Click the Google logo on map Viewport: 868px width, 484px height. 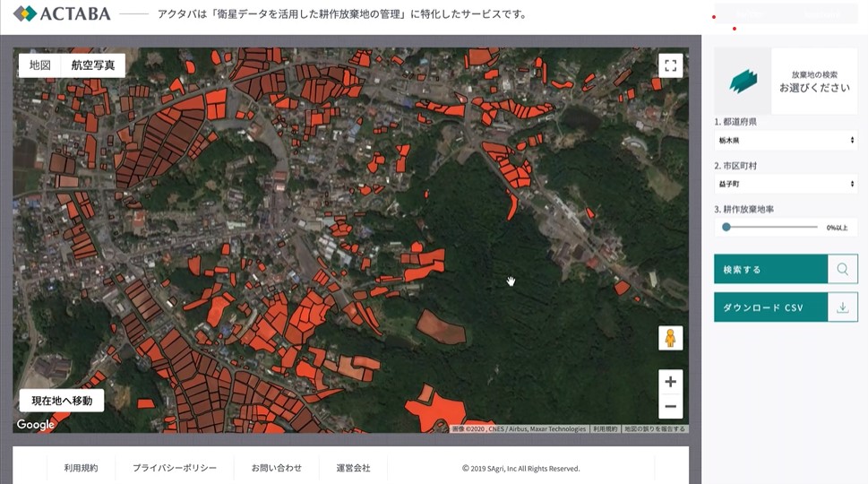[36, 424]
